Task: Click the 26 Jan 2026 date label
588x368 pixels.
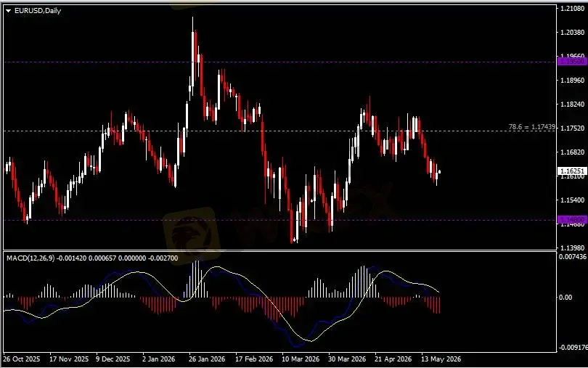Action: pyautogui.click(x=207, y=359)
